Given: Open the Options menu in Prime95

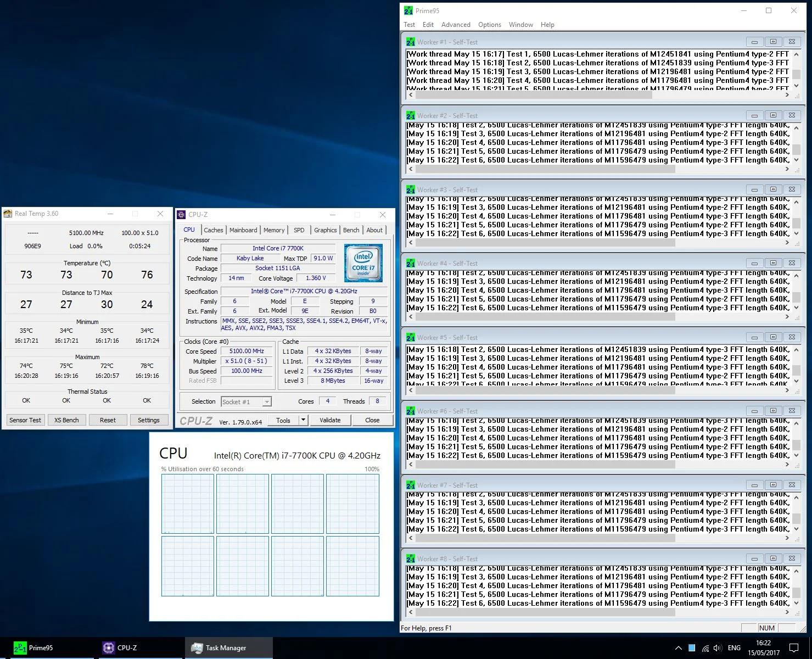Looking at the screenshot, I should [490, 25].
